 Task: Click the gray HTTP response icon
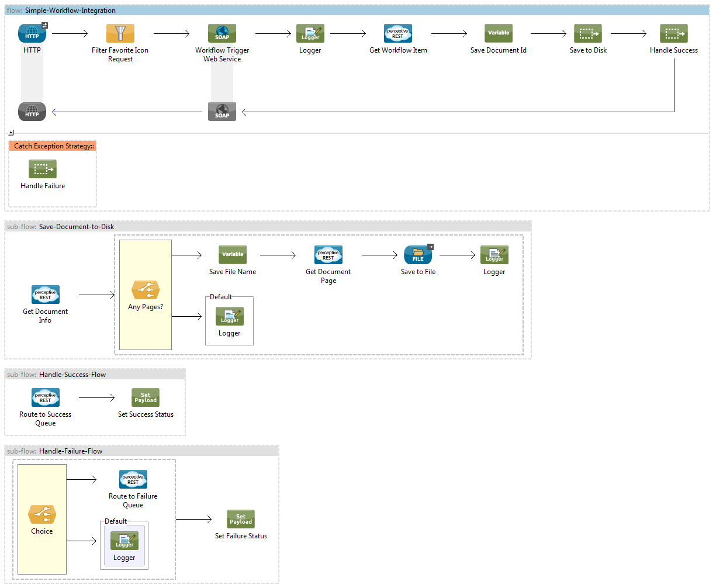tap(32, 112)
